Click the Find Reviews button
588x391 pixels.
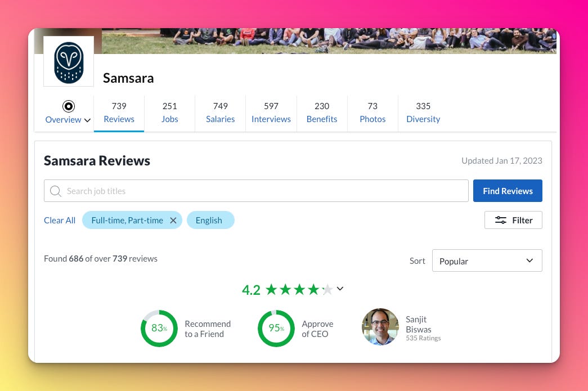pyautogui.click(x=508, y=191)
